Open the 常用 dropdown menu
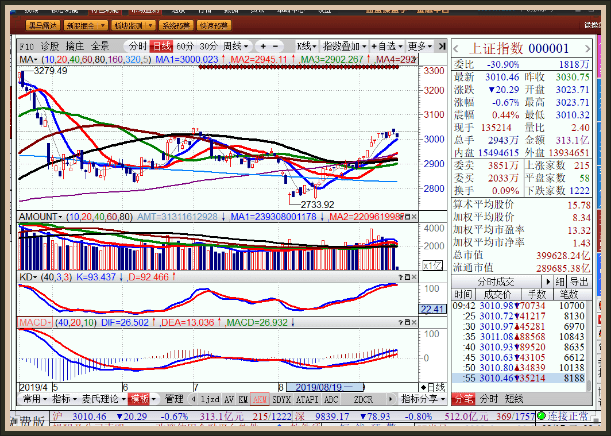Screen dimensions: 611x436 click(35, 399)
